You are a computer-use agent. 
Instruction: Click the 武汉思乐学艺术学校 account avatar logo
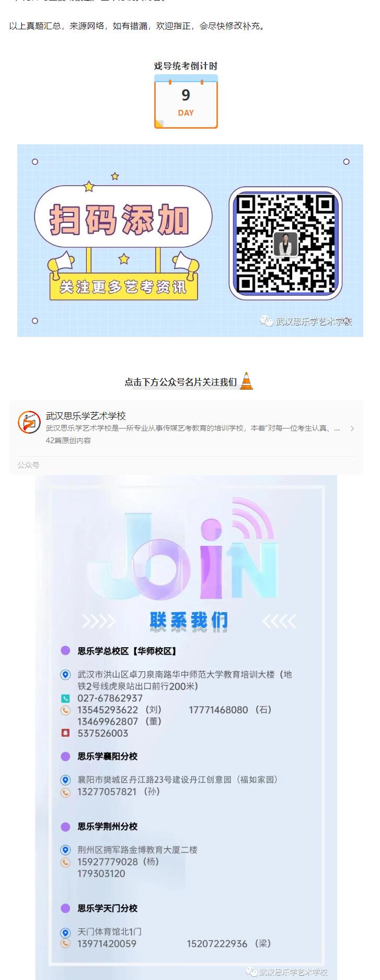[x=29, y=422]
